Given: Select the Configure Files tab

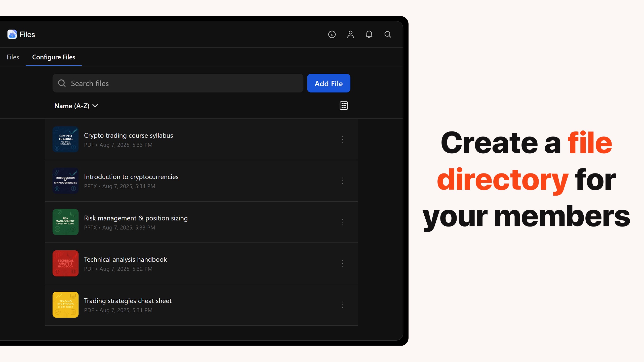Looking at the screenshot, I should click(54, 57).
